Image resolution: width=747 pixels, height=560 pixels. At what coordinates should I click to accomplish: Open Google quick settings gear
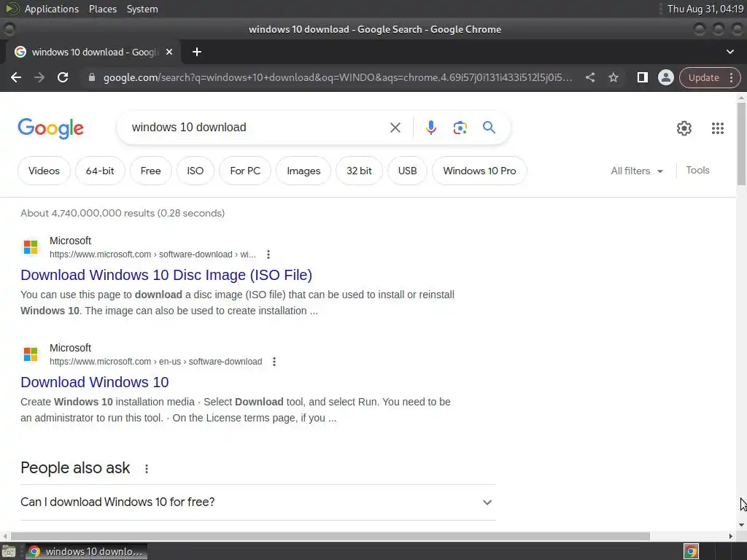pos(684,128)
